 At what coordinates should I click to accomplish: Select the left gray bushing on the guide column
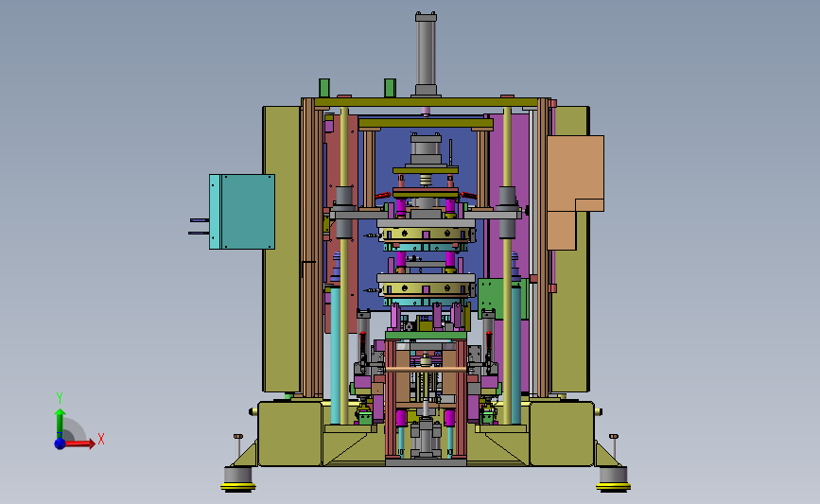coord(343,212)
